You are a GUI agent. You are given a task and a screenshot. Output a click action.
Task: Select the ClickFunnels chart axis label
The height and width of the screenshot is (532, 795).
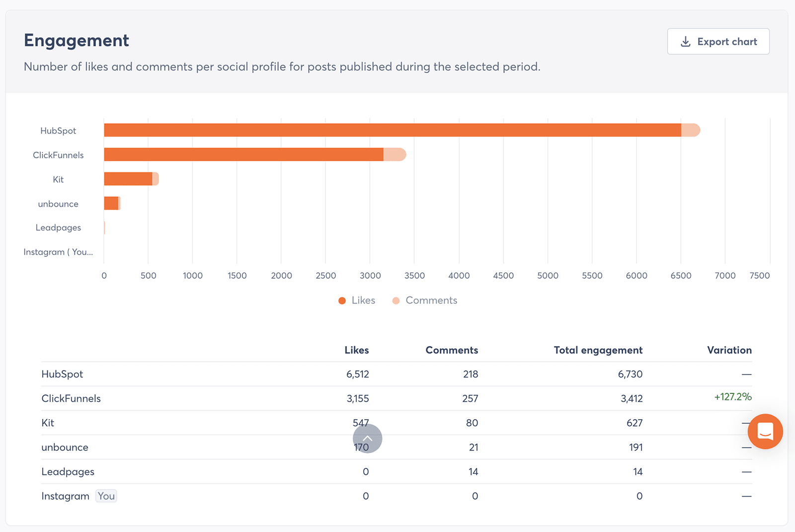pyautogui.click(x=58, y=155)
